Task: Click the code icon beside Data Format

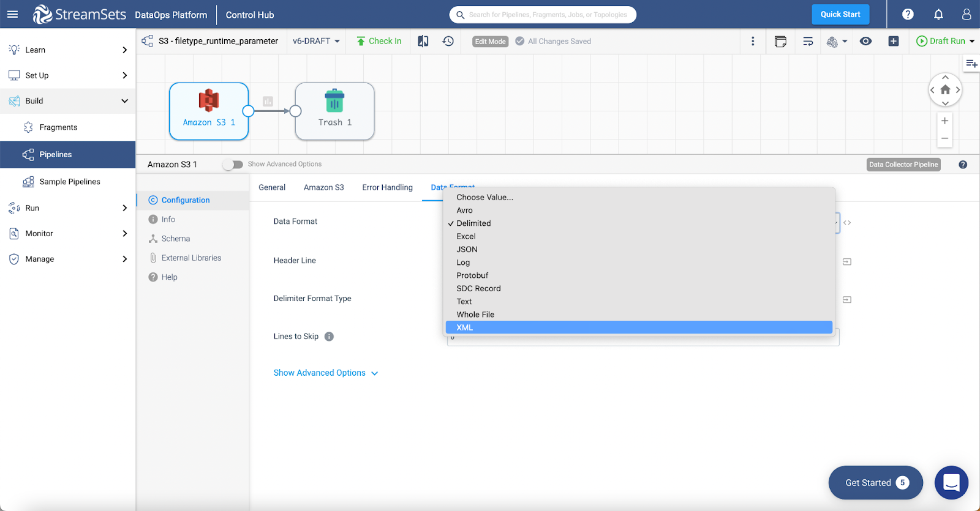Action: click(x=847, y=223)
